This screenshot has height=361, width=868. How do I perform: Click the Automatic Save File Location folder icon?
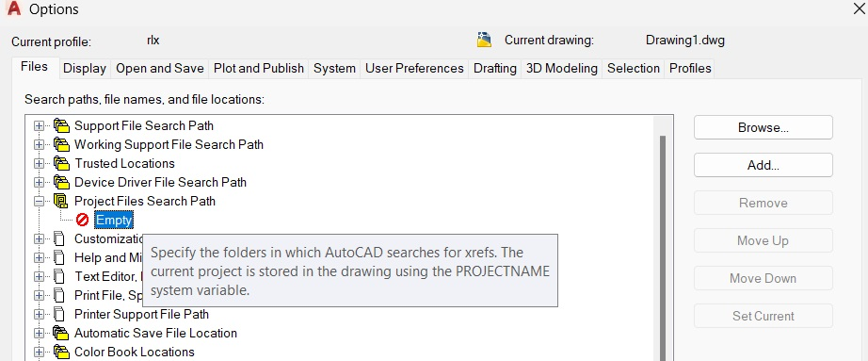tap(61, 334)
